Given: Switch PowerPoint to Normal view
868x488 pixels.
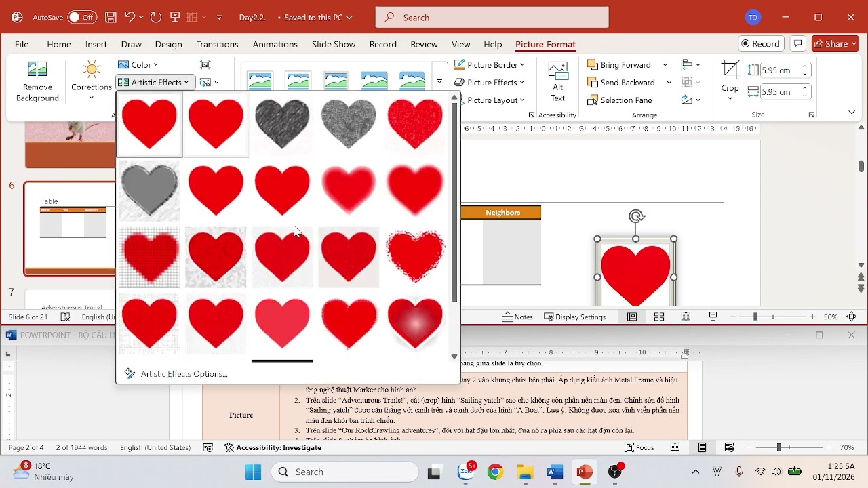Looking at the screenshot, I should [x=632, y=317].
